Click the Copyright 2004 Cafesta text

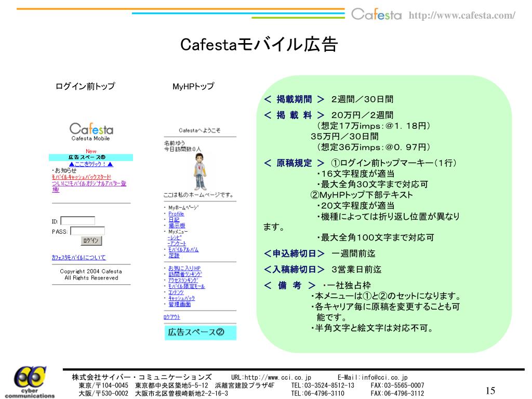point(91,271)
